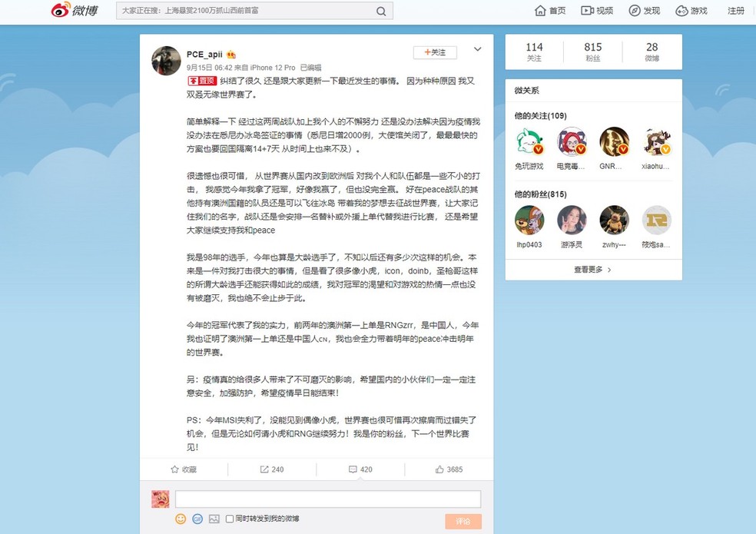
Task: Go to 首页 in top navigation
Action: coord(550,11)
